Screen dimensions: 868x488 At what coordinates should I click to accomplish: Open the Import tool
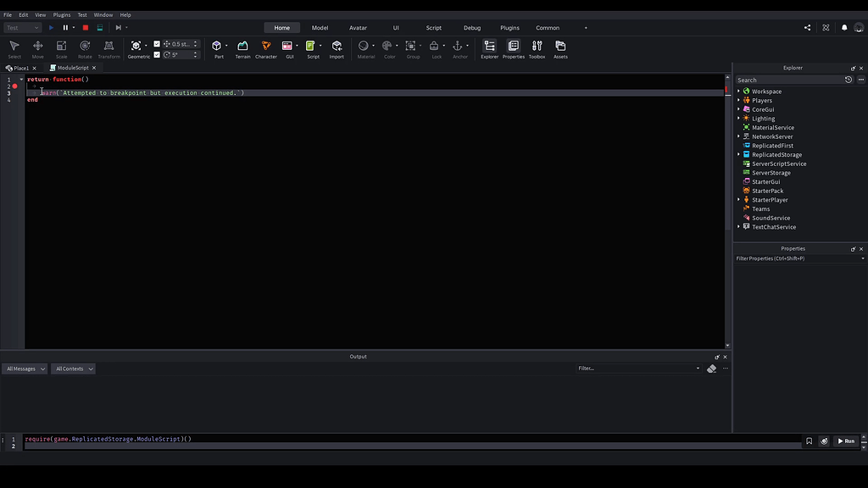(x=337, y=48)
